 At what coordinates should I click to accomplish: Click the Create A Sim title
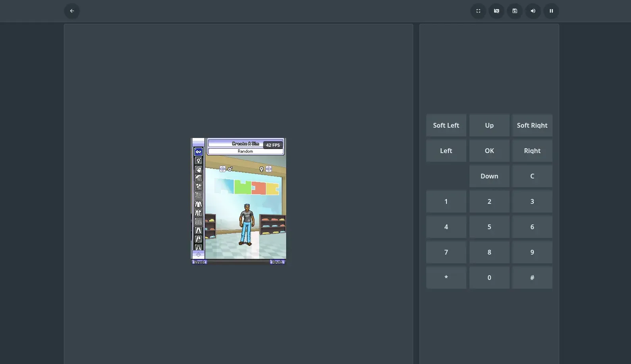pyautogui.click(x=246, y=144)
